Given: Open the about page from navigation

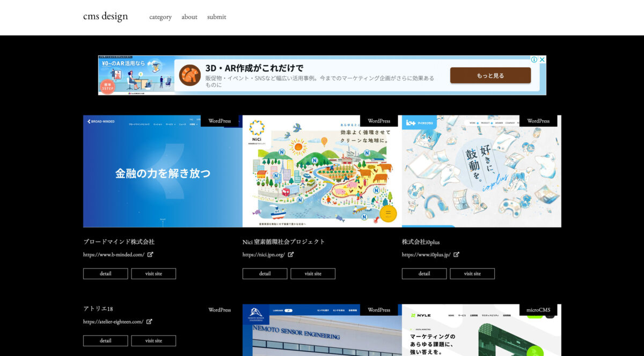Looking at the screenshot, I should coord(189,17).
